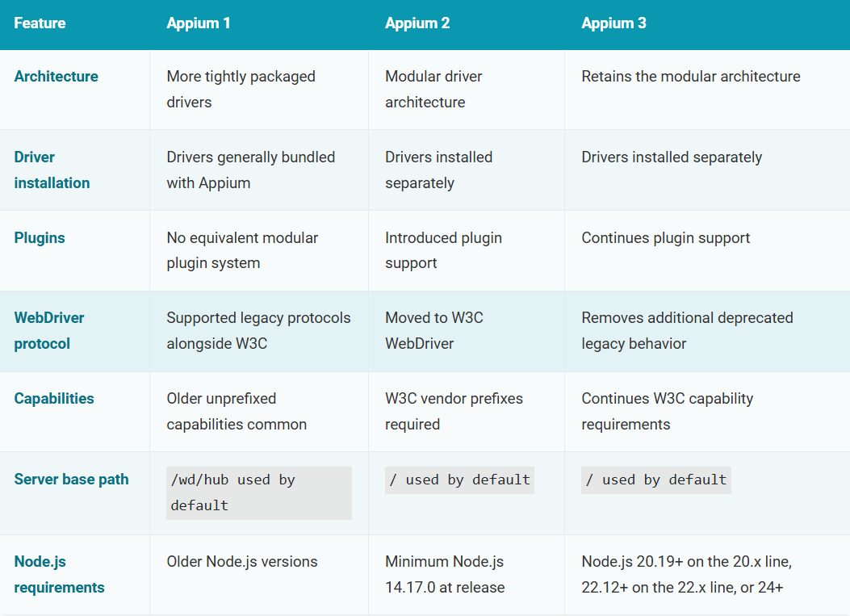Select the Appium 1 column header

(199, 23)
